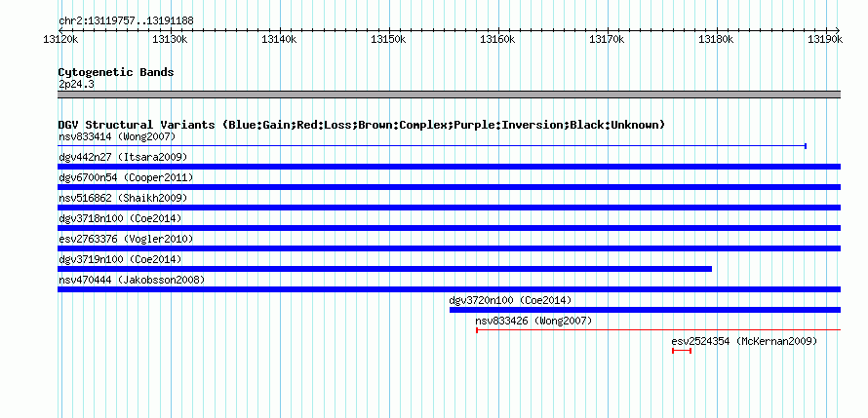This screenshot has width=868, height=418.
Task: Click the 13140k ruler tick label
Action: (x=279, y=39)
